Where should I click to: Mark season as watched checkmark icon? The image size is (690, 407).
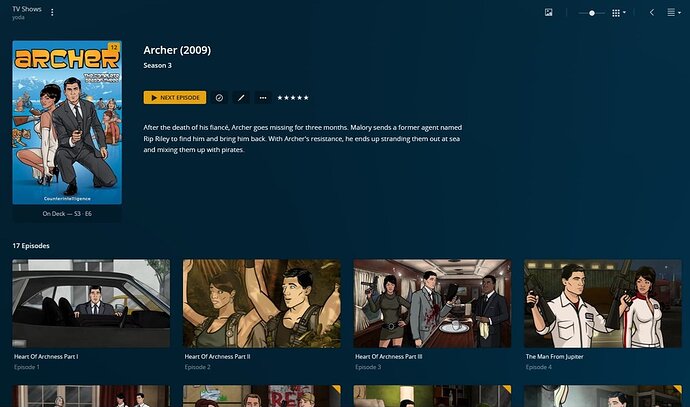click(x=219, y=98)
